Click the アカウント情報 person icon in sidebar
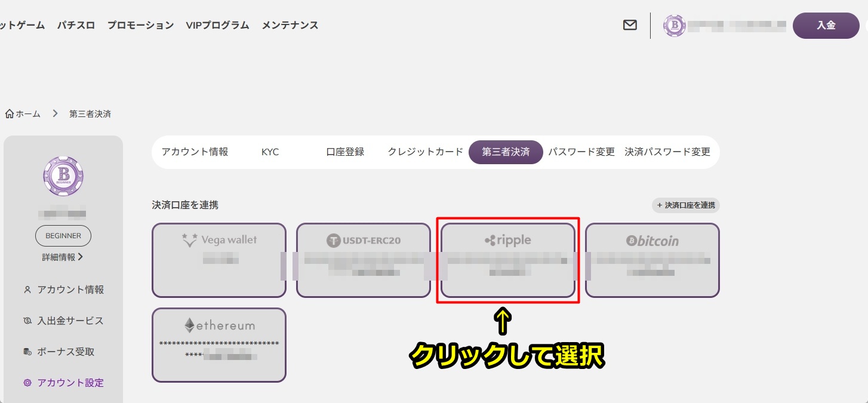 27,290
